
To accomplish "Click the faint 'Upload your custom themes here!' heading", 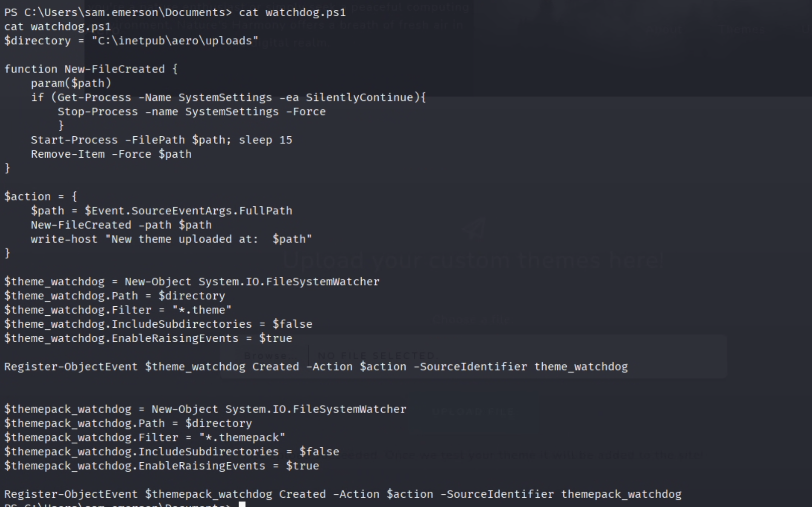I will click(x=473, y=260).
